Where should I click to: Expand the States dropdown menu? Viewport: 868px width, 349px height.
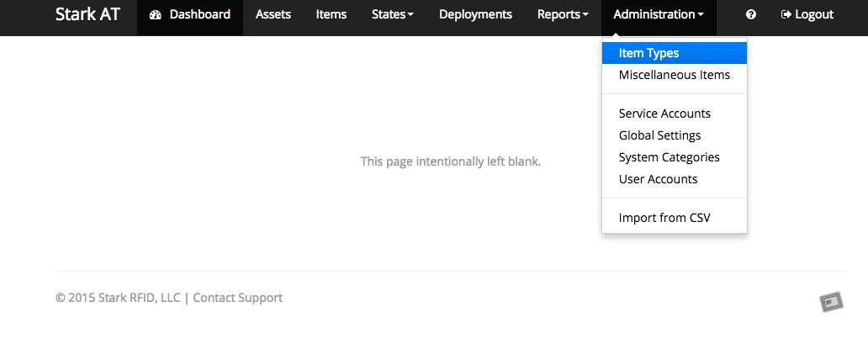click(x=393, y=14)
